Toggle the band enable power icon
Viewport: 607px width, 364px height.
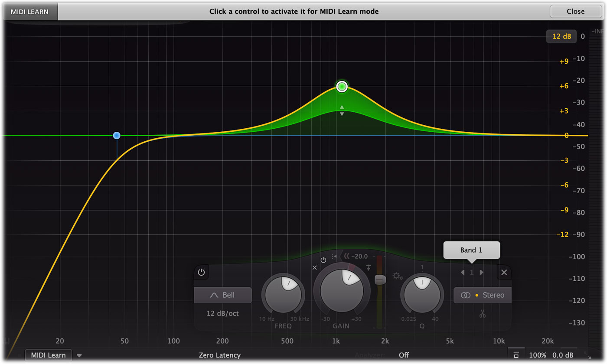201,273
